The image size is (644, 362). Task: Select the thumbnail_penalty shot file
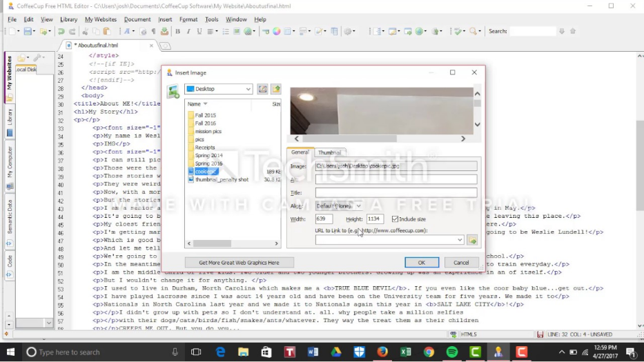(x=221, y=179)
